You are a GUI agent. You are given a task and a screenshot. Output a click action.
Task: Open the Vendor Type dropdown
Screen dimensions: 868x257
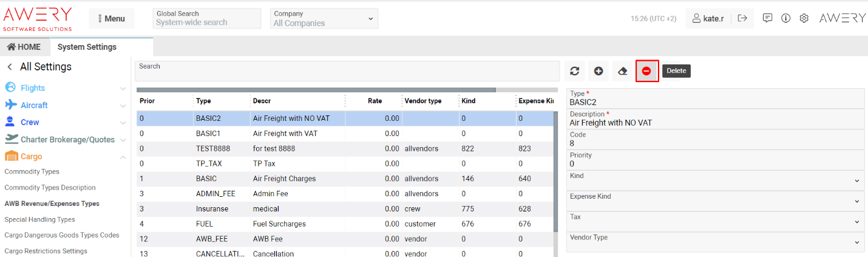714,242
